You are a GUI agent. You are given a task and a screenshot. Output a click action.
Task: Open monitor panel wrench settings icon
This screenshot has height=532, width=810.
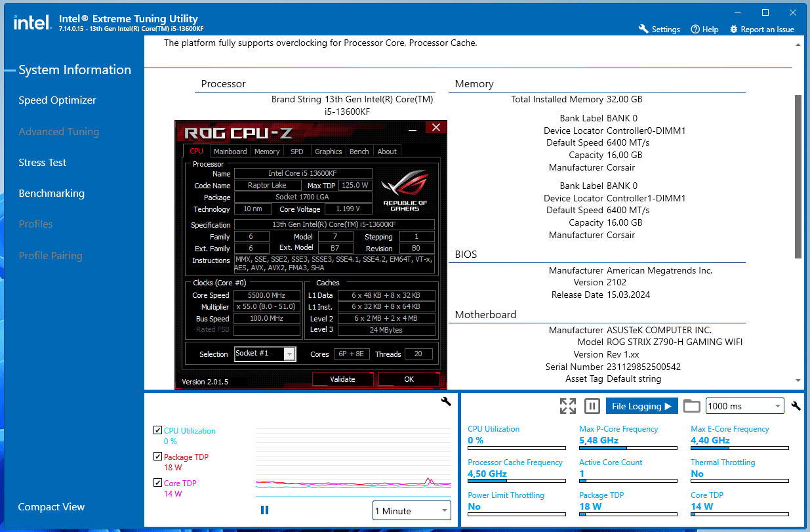tap(796, 406)
